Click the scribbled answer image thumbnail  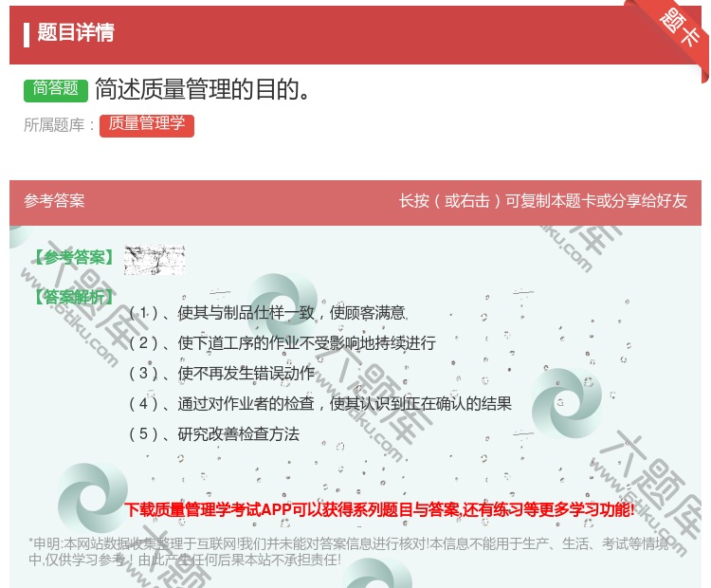[155, 260]
